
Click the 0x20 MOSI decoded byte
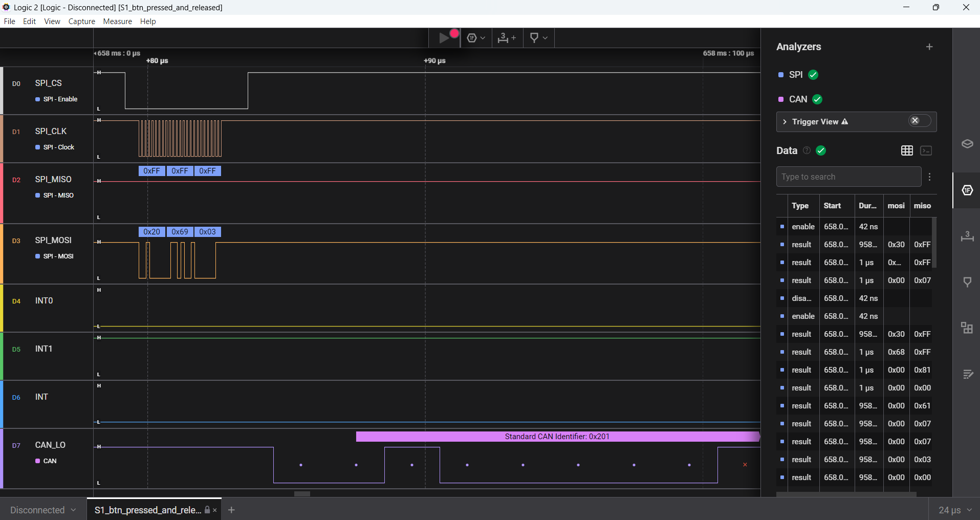(151, 232)
